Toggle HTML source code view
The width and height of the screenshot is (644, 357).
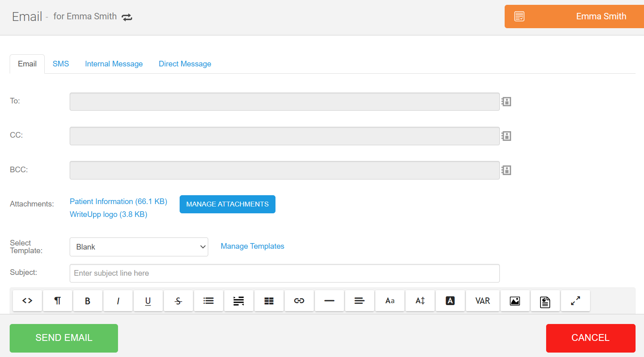tap(27, 301)
